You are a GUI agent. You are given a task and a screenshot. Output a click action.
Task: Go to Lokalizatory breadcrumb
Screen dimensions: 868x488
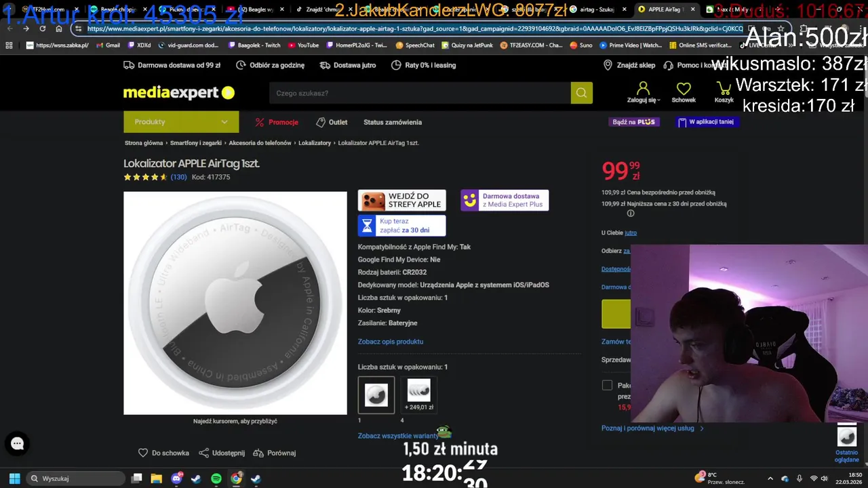point(315,143)
